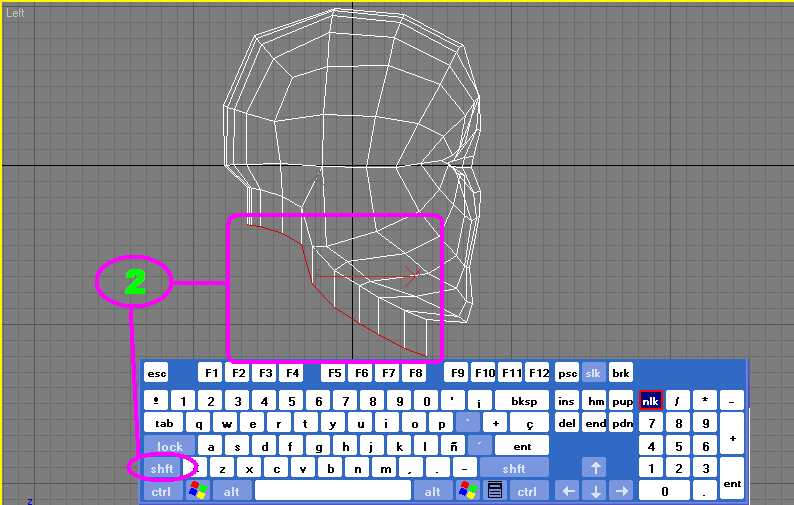The height and width of the screenshot is (505, 794).
Task: Click the tall numpad ent key
Action: 732,479
